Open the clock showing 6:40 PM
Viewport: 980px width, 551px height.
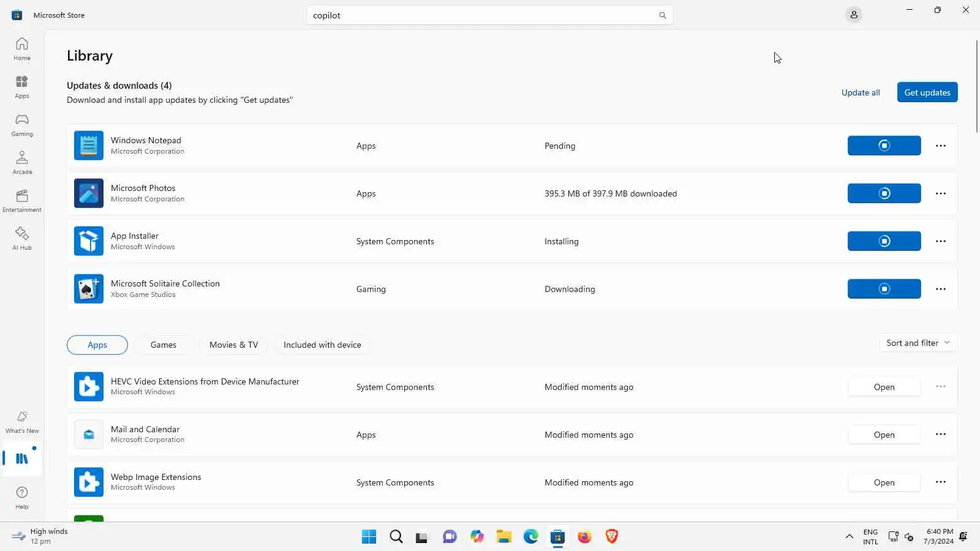click(939, 536)
